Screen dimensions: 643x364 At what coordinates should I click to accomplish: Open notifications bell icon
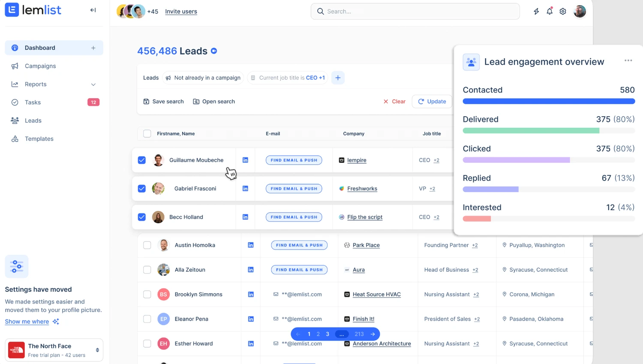click(x=550, y=12)
